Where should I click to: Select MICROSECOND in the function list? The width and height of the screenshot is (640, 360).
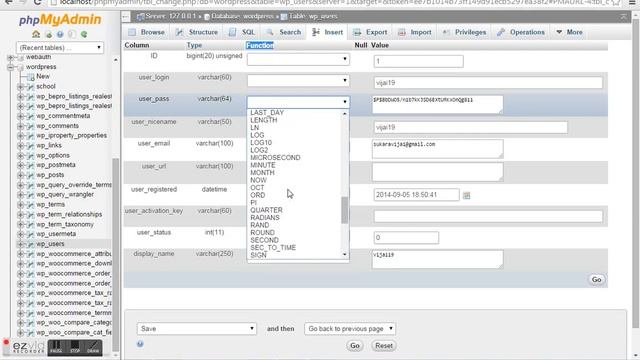coord(275,158)
